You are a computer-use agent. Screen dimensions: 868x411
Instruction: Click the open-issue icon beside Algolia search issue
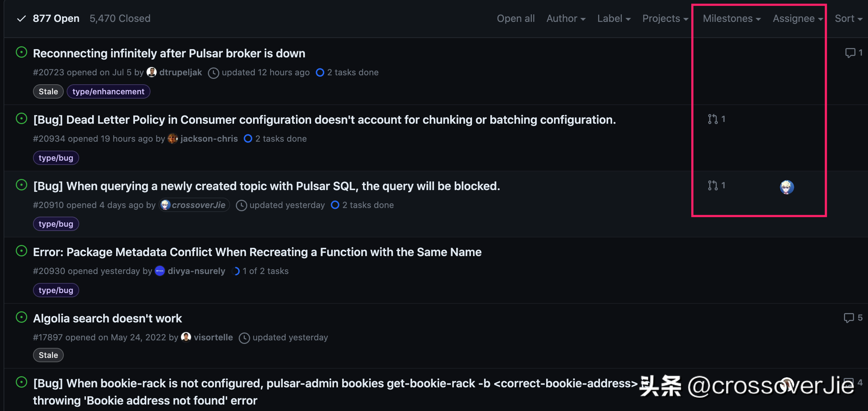[22, 317]
